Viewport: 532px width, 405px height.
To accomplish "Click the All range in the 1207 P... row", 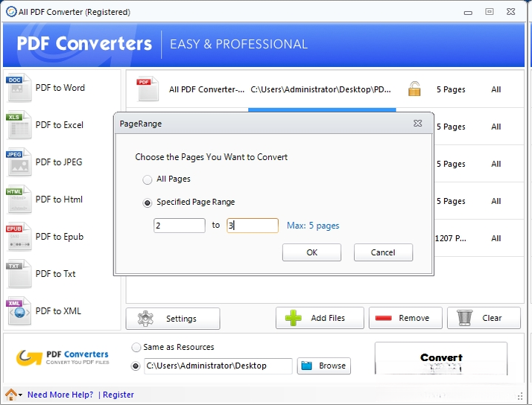I will click(496, 238).
